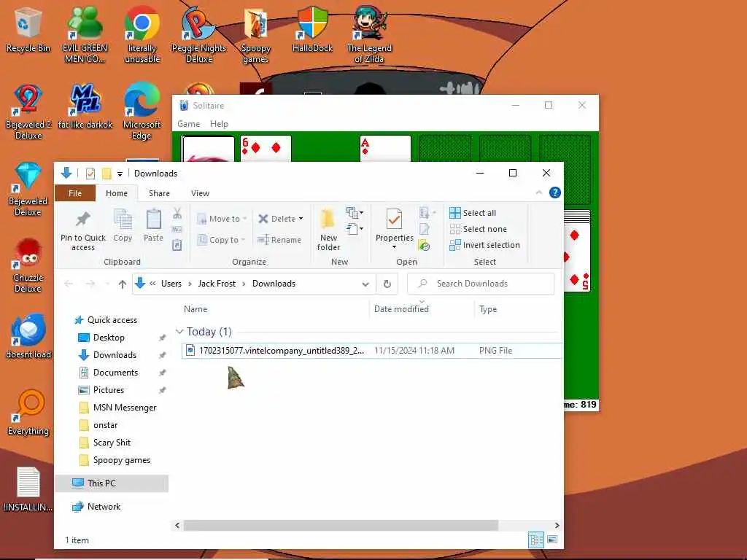The height and width of the screenshot is (560, 747).
Task: Switch to details view in status bar
Action: click(536, 540)
